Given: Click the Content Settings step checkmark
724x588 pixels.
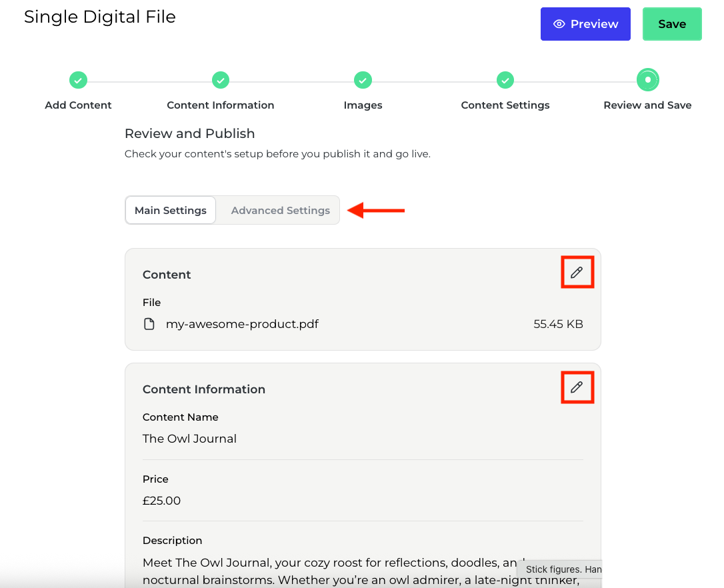Looking at the screenshot, I should coord(505,80).
